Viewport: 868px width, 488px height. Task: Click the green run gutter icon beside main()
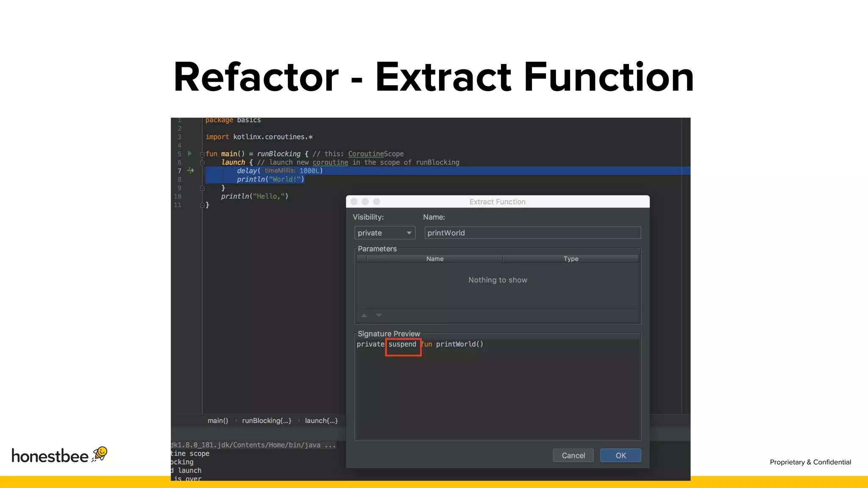click(x=189, y=153)
